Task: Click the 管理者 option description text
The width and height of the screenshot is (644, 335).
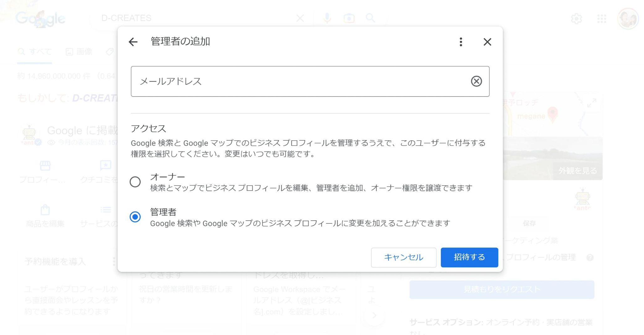Action: point(300,223)
